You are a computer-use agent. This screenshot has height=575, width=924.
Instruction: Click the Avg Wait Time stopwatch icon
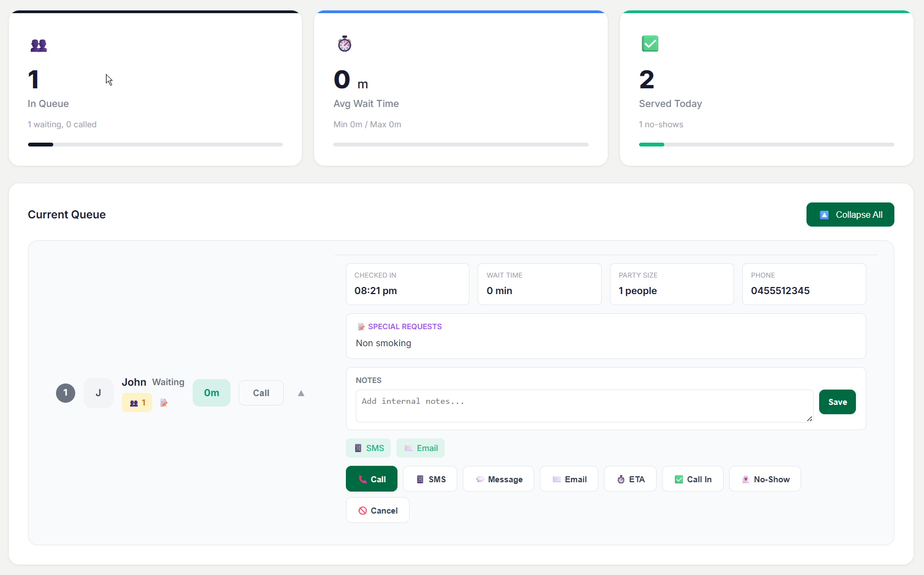[344, 43]
